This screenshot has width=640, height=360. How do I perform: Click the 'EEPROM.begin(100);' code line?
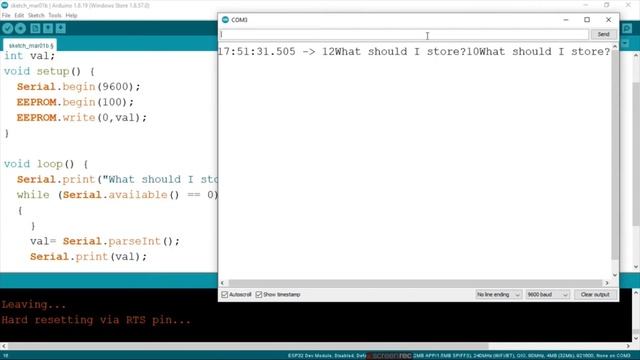click(x=75, y=102)
